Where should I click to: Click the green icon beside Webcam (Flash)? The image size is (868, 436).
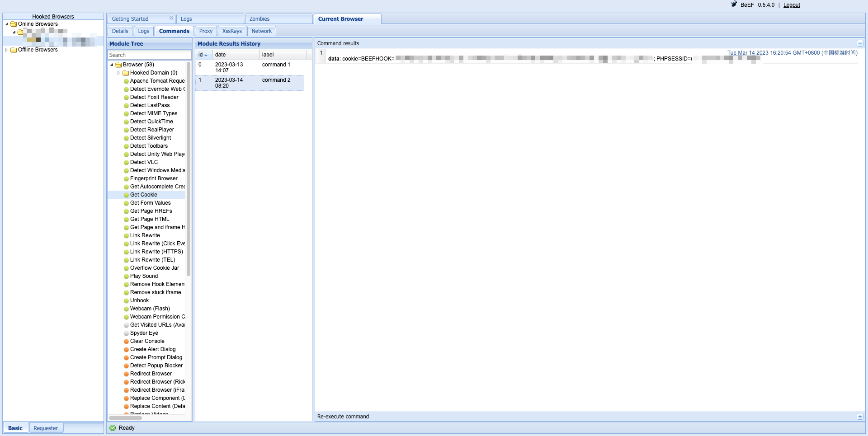pyautogui.click(x=127, y=309)
